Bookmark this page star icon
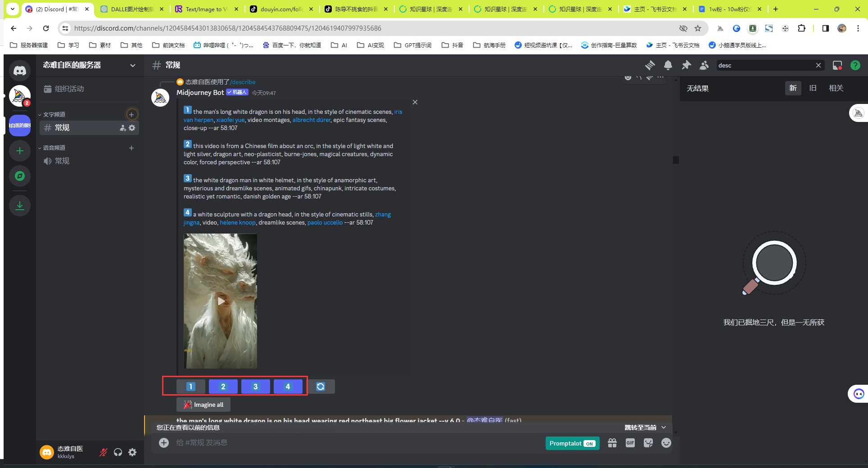 [698, 28]
